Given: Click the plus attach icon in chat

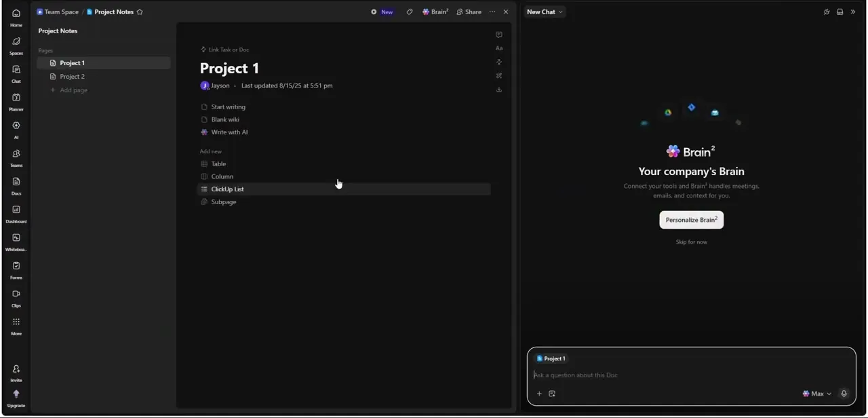Looking at the screenshot, I should coord(539,394).
